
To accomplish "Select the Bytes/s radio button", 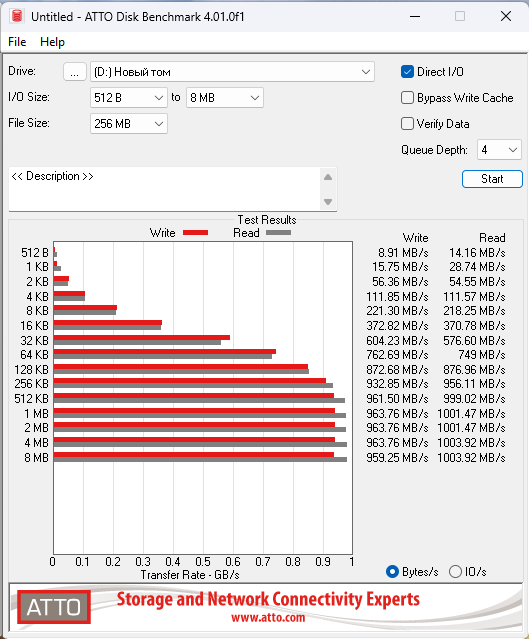I will (392, 572).
